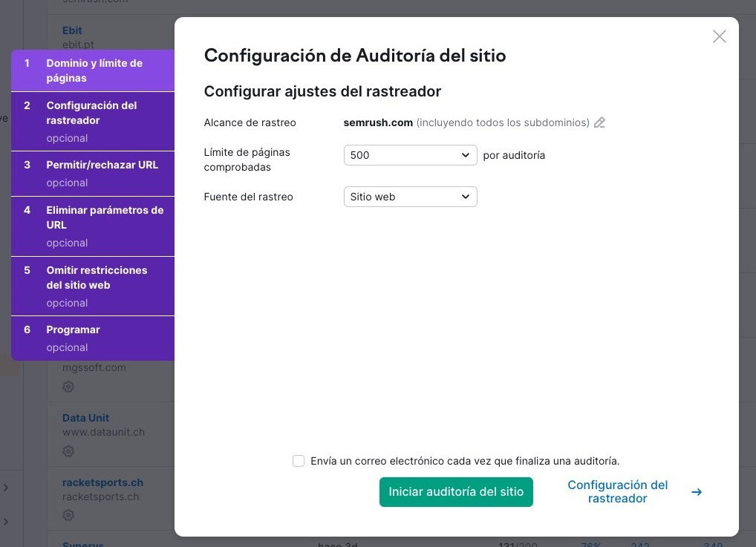Open settings gear for Data Unit project

click(x=68, y=451)
